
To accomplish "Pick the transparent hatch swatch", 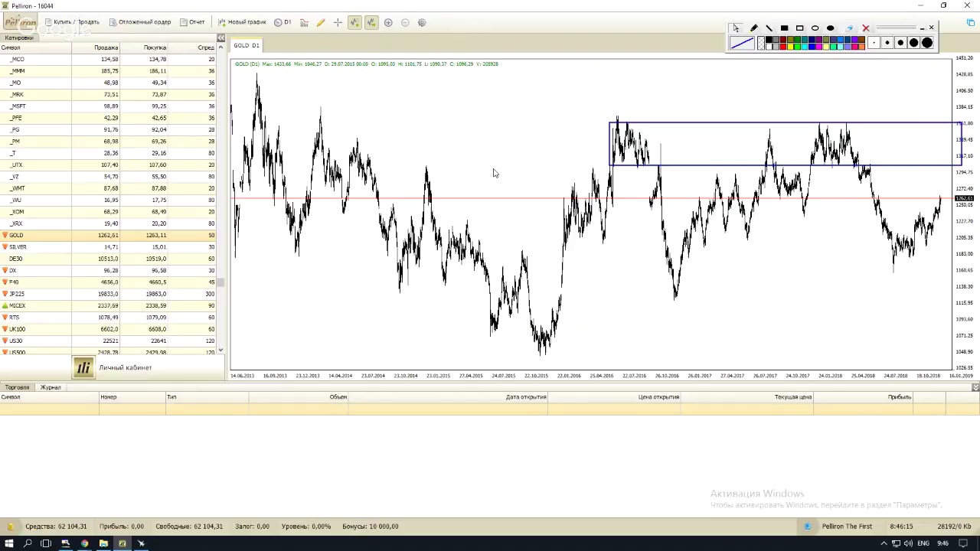I will click(x=761, y=42).
